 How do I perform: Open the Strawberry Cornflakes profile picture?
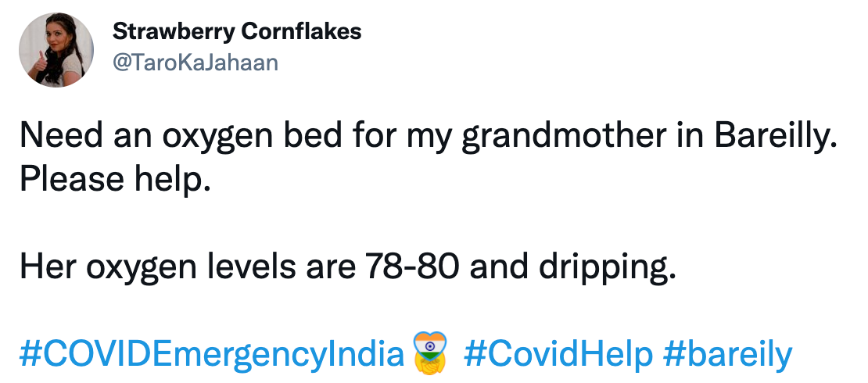[x=52, y=51]
